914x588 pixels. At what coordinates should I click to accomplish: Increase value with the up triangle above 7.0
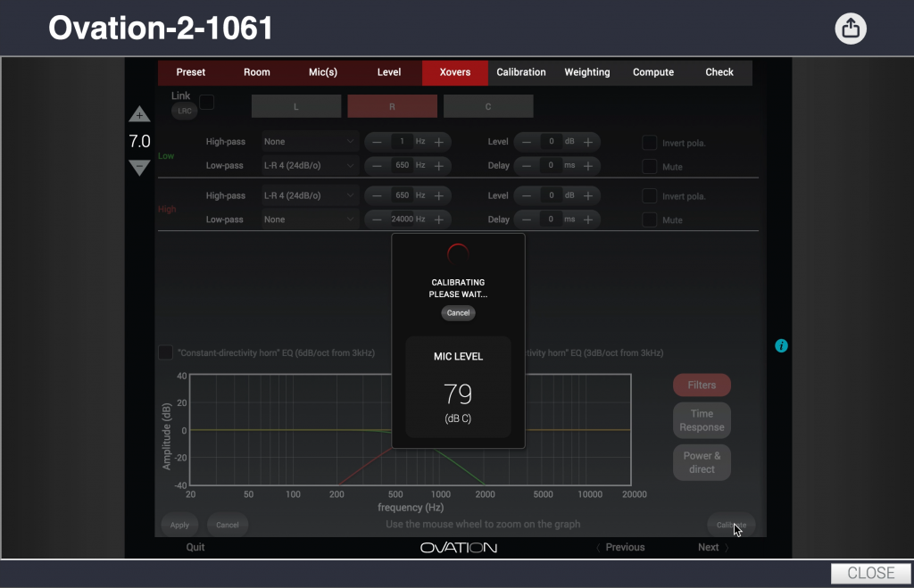point(139,114)
